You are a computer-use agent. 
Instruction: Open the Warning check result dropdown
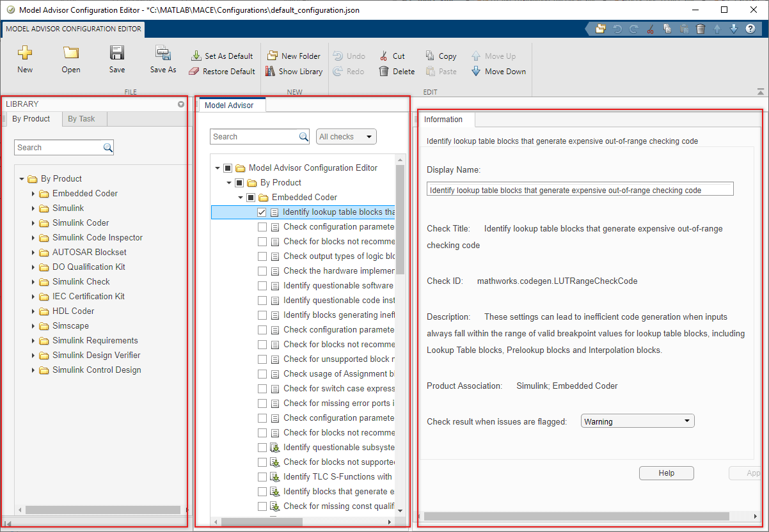point(637,421)
